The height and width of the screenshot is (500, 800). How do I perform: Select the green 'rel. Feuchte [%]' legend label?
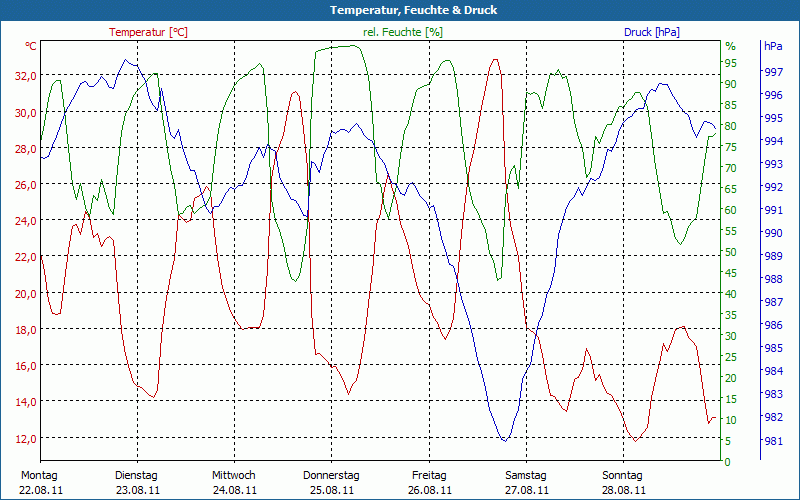click(403, 32)
